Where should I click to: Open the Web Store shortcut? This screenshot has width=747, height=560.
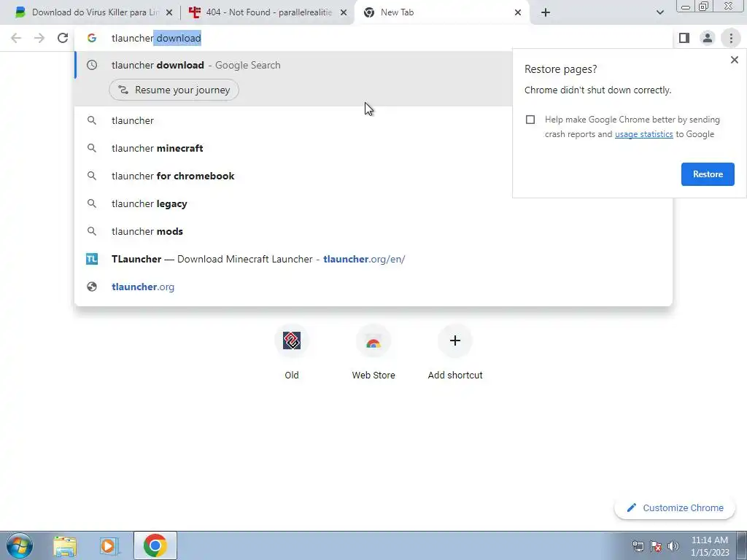click(373, 352)
